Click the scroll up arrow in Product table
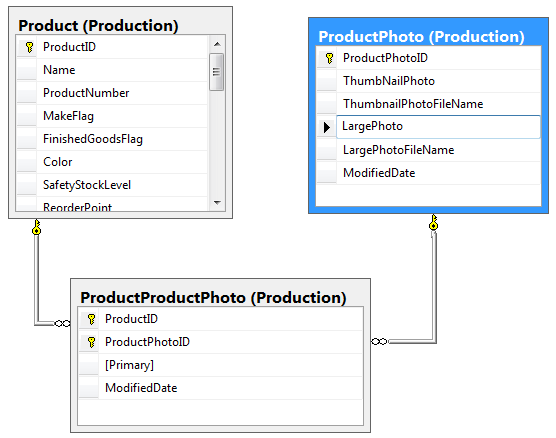 point(217,44)
